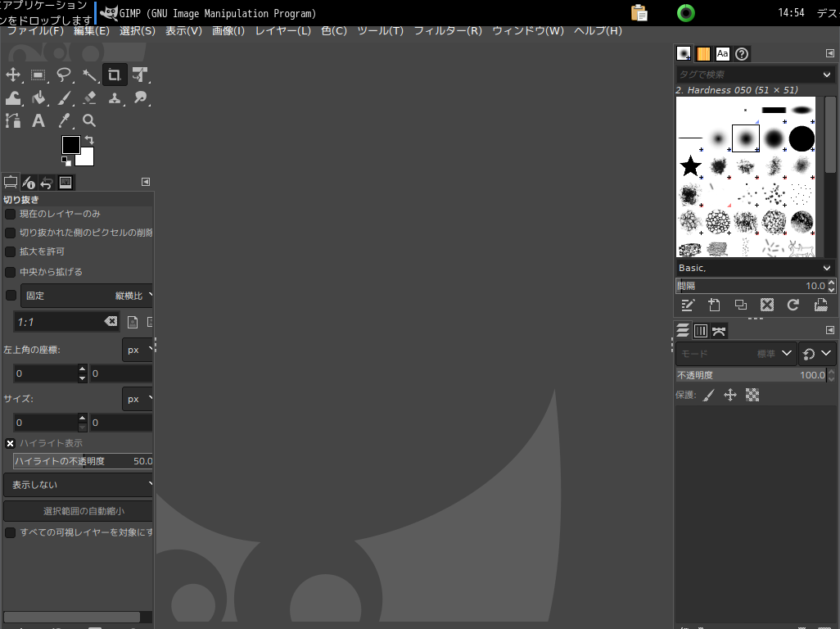The height and width of the screenshot is (629, 840).
Task: Open the フィルター(R) menu
Action: point(448,30)
